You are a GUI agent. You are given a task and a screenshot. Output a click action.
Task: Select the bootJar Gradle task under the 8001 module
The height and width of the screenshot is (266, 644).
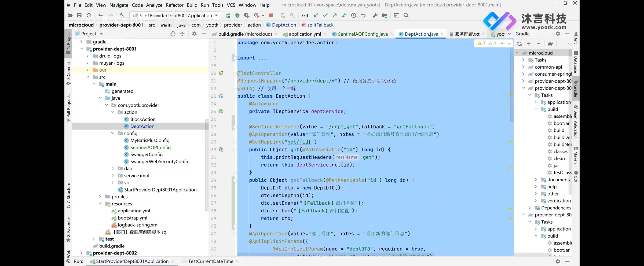pos(561,123)
